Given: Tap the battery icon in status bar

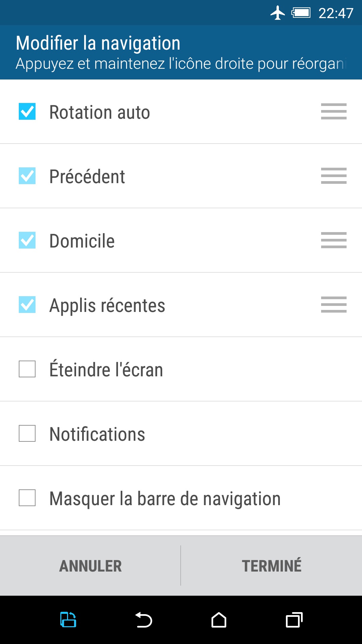Looking at the screenshot, I should [301, 13].
